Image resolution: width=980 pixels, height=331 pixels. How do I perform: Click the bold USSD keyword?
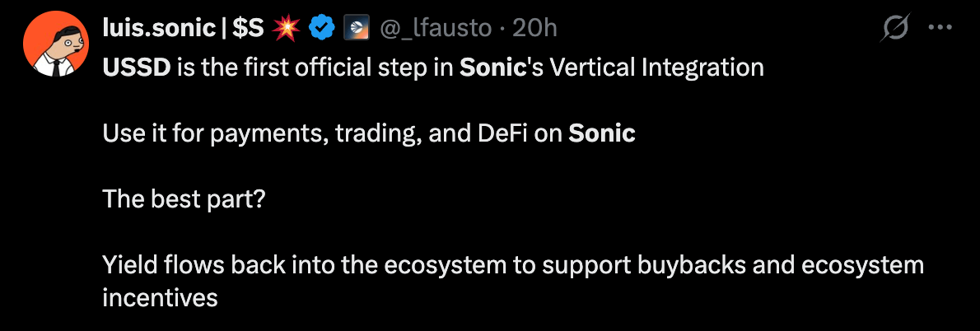point(136,68)
